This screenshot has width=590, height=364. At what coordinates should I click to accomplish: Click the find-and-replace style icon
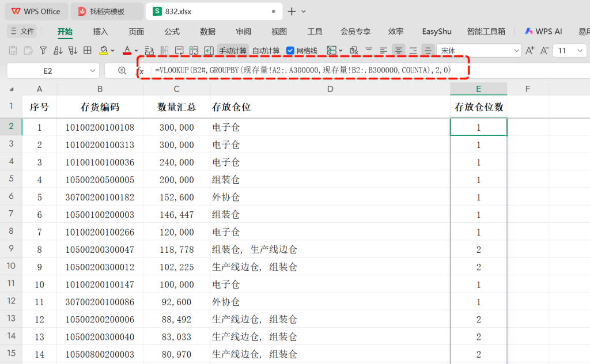coord(354,50)
